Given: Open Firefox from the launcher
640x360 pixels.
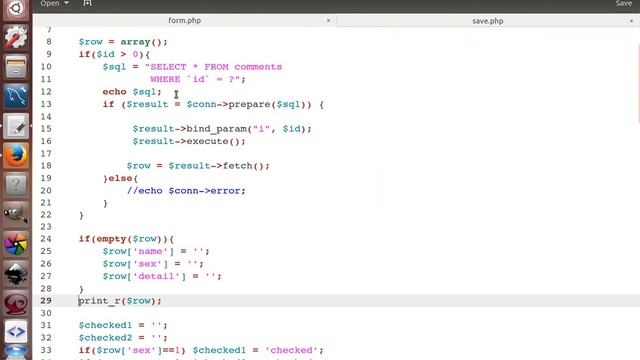Looking at the screenshot, I should point(16,155).
